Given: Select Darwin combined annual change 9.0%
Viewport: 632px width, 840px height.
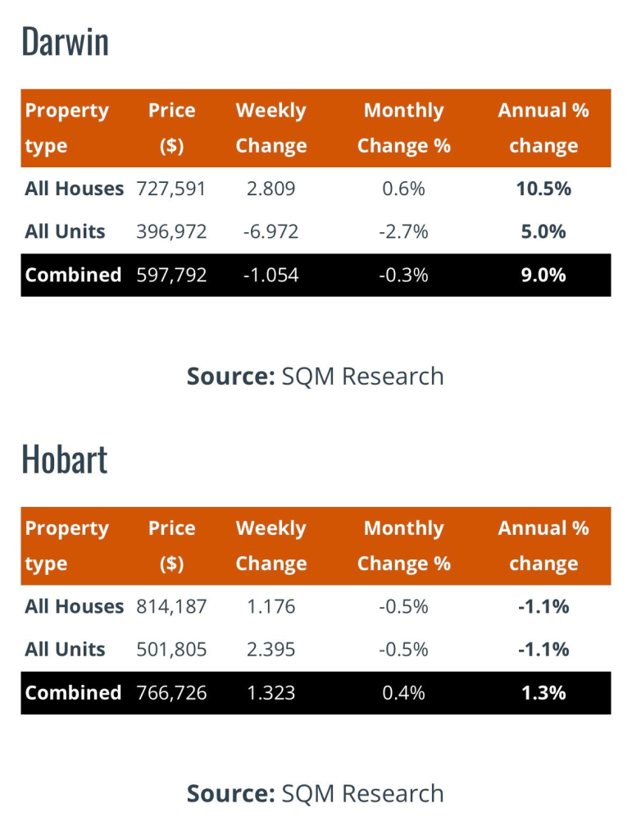Looking at the screenshot, I should click(x=543, y=275).
